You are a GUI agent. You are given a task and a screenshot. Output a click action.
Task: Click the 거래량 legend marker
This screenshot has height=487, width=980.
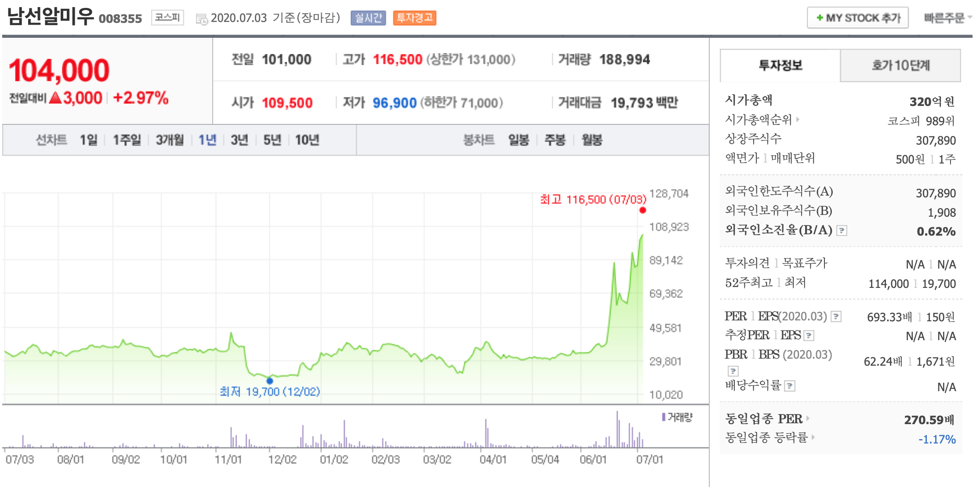(x=664, y=417)
